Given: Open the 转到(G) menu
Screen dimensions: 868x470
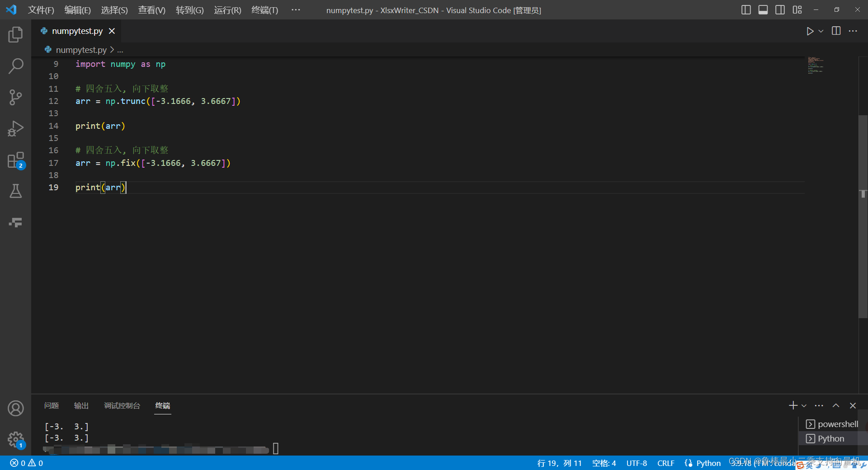Looking at the screenshot, I should [189, 10].
